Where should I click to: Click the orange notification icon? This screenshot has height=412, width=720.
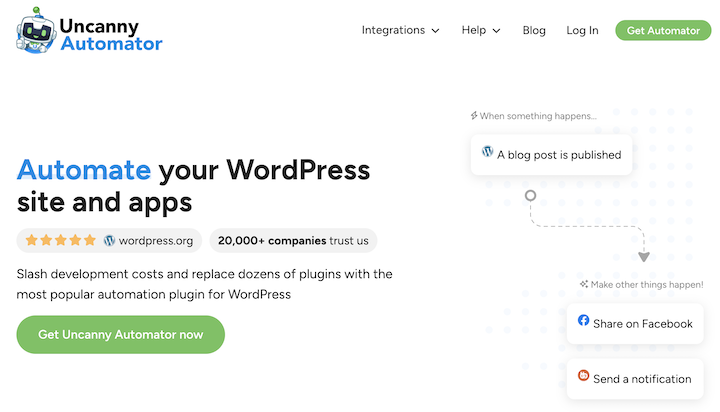pos(583,375)
